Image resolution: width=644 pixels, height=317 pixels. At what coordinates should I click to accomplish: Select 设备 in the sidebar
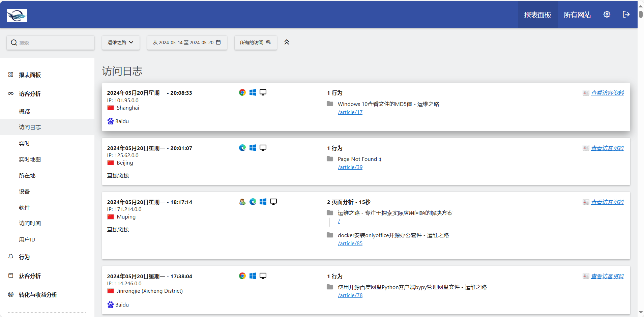[x=24, y=191]
